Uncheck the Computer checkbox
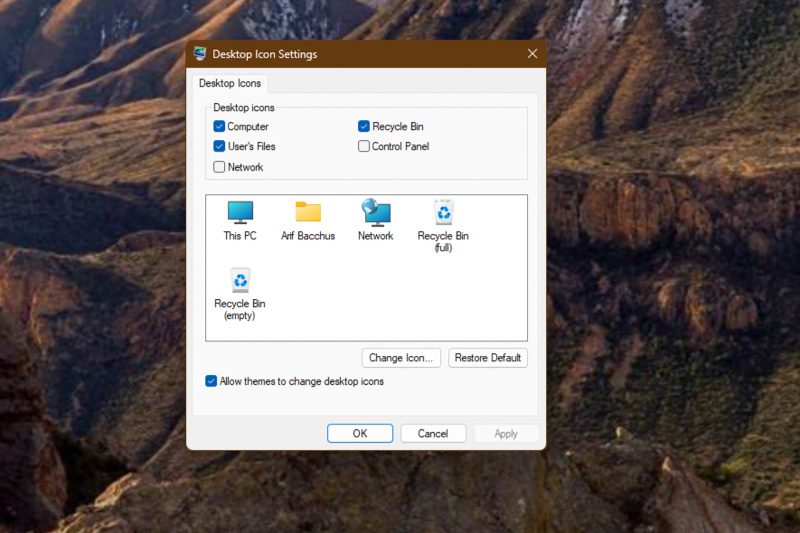800x533 pixels. pos(219,126)
